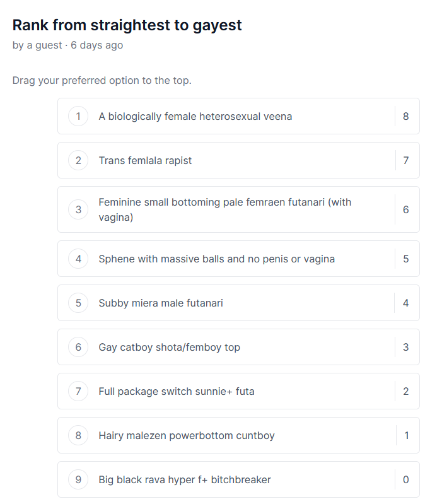
Task: Click the score 8 badge in first row
Action: point(405,116)
